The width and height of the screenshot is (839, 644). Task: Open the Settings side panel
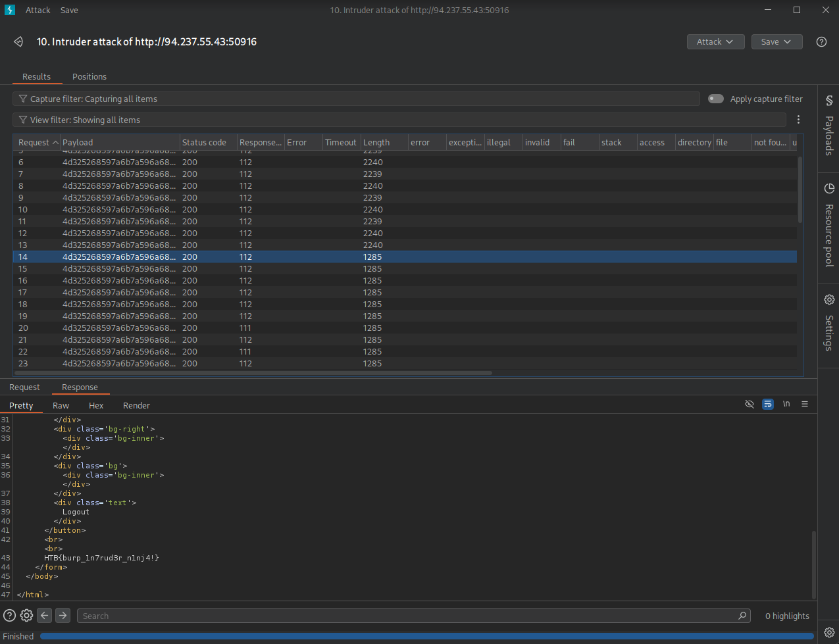tap(828, 324)
